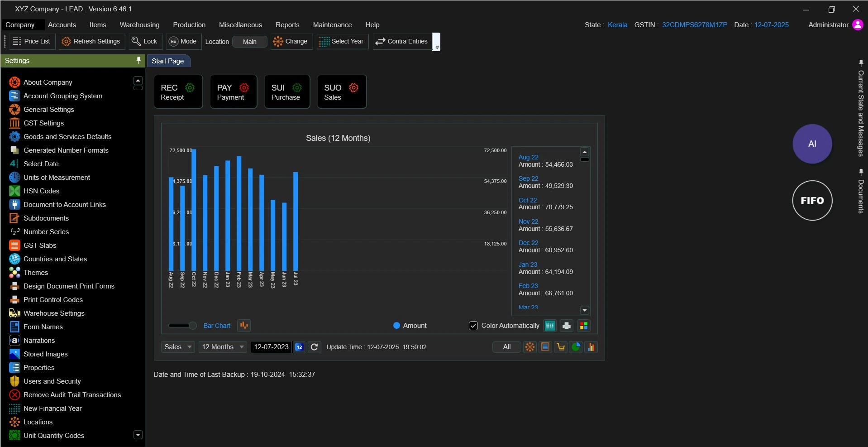Open the Accounts menu
Image resolution: width=868 pixels, height=447 pixels.
coord(62,25)
